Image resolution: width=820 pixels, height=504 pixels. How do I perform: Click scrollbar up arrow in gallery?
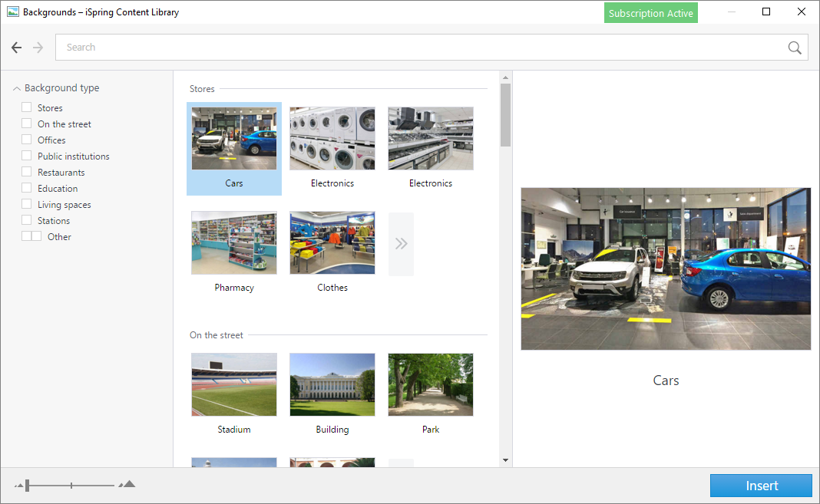[x=505, y=77]
